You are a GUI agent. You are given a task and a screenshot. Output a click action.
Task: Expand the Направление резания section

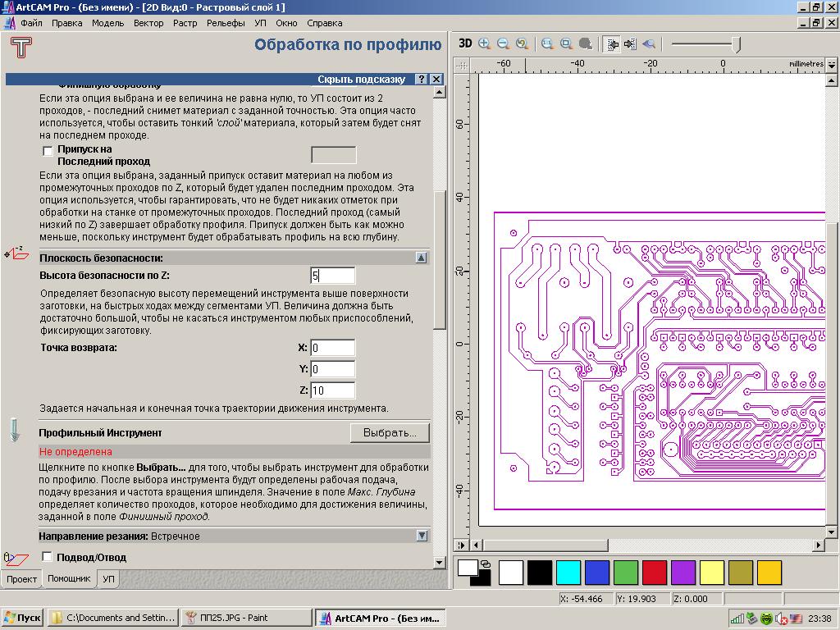coord(422,536)
